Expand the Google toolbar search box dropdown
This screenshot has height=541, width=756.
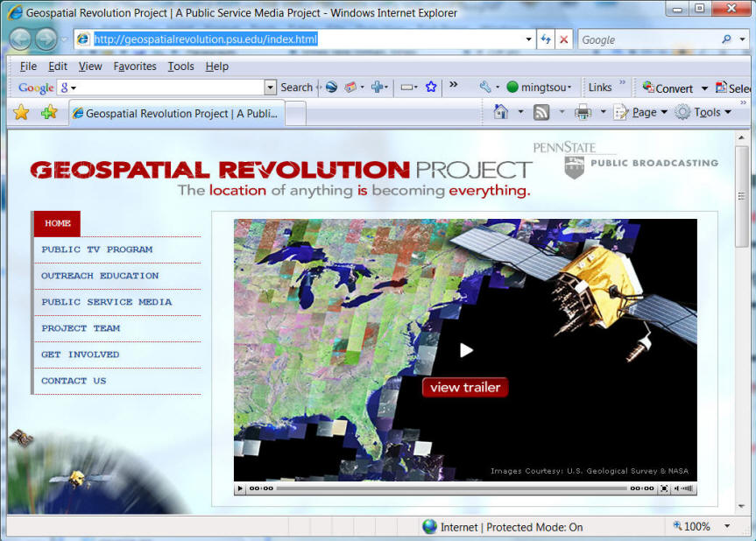(x=271, y=88)
